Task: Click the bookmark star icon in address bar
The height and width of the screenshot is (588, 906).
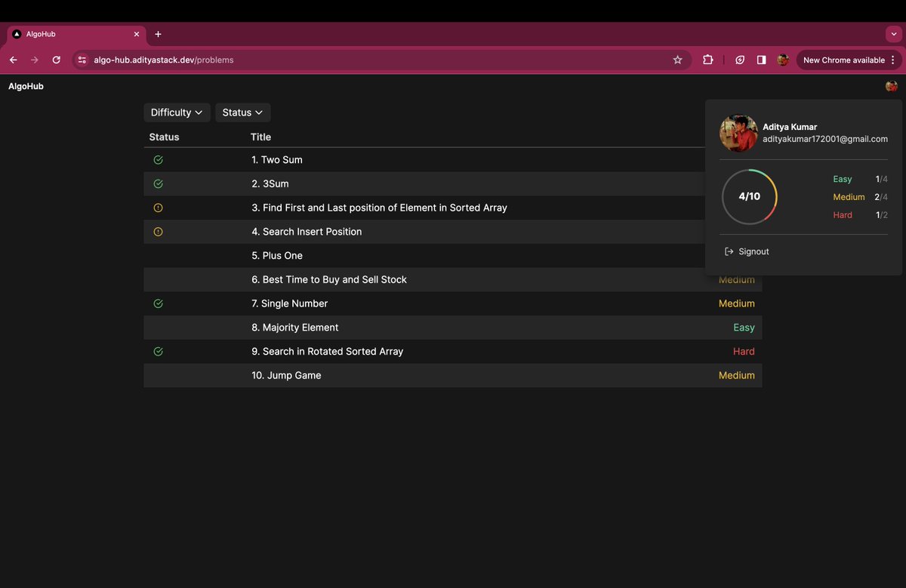Action: pyautogui.click(x=677, y=60)
